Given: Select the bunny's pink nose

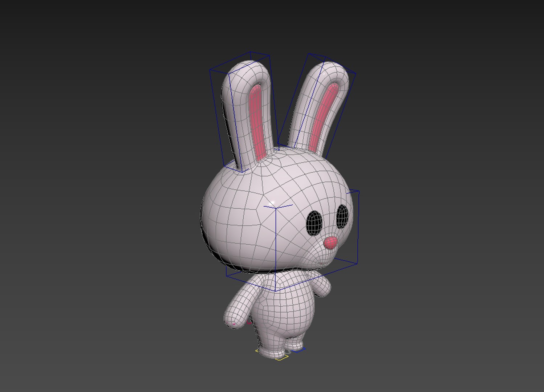Looking at the screenshot, I should click(330, 243).
